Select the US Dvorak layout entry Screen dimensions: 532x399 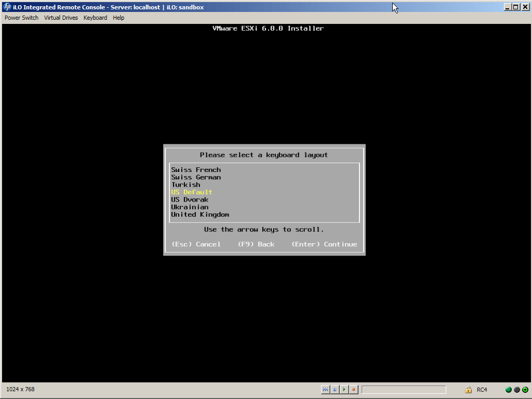[x=190, y=199]
